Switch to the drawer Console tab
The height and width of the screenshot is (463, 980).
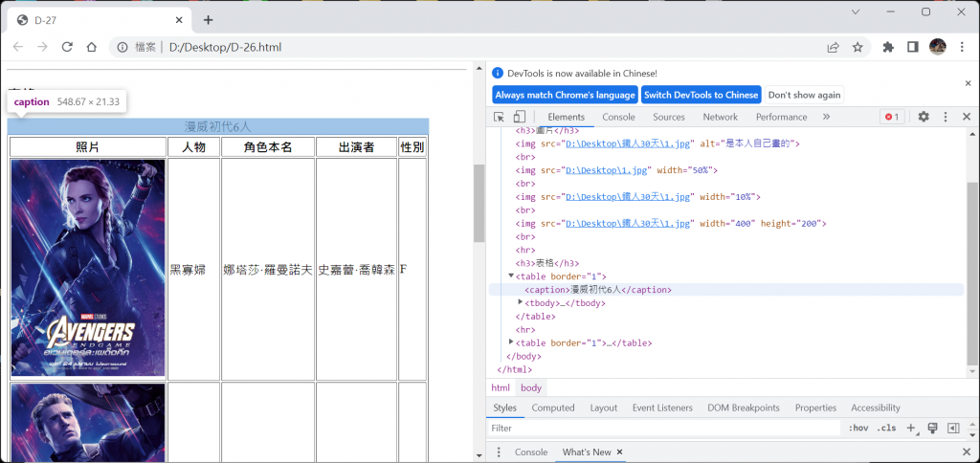pos(531,452)
